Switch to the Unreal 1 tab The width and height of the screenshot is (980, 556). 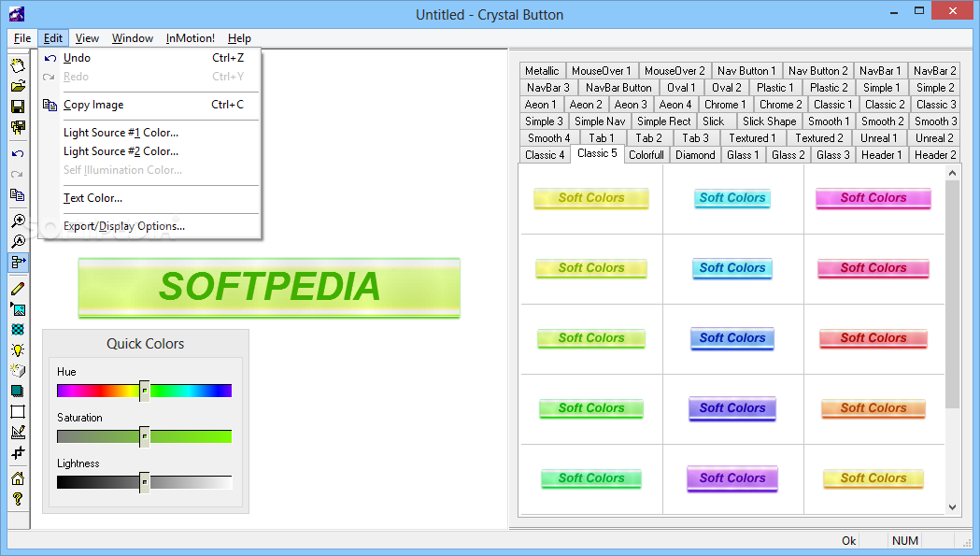(878, 138)
